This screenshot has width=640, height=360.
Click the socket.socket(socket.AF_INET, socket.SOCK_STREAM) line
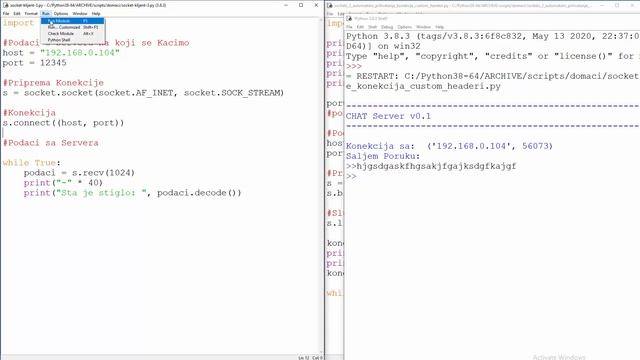click(x=143, y=93)
